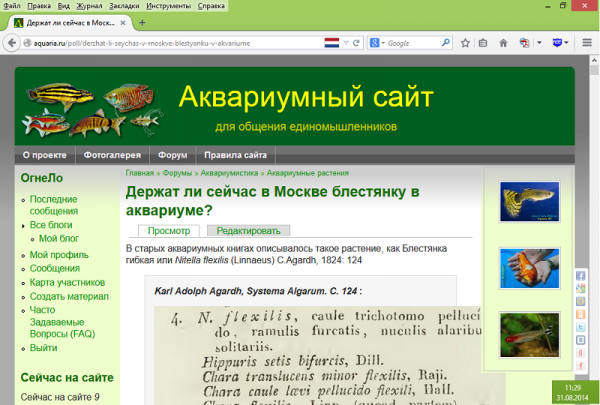This screenshot has height=405, width=600.
Task: Click the blue shield extension icon
Action: [557, 42]
